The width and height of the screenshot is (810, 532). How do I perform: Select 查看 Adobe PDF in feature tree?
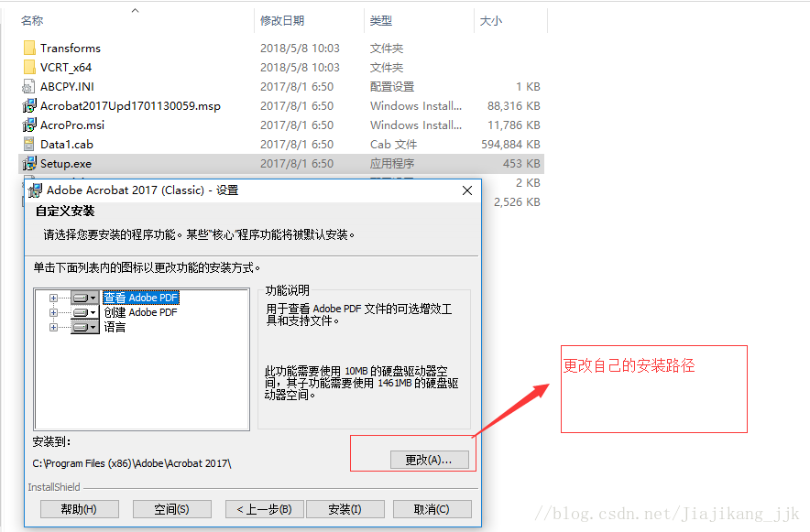coord(140,298)
